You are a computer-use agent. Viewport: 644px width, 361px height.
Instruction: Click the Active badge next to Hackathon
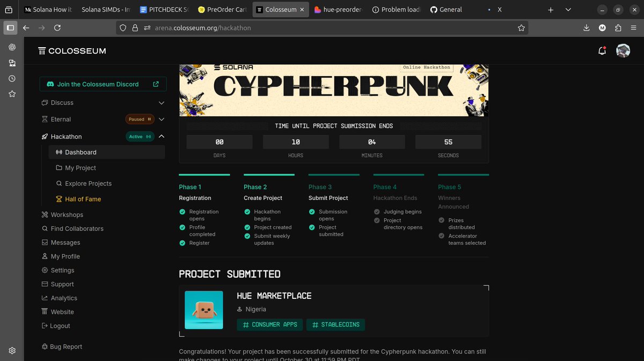click(140, 136)
